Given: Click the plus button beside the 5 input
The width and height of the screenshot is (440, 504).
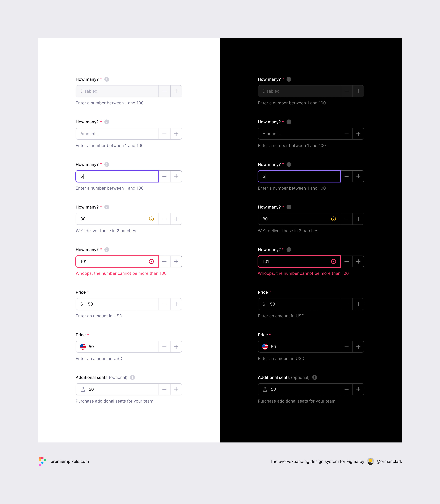Looking at the screenshot, I should pos(176,176).
